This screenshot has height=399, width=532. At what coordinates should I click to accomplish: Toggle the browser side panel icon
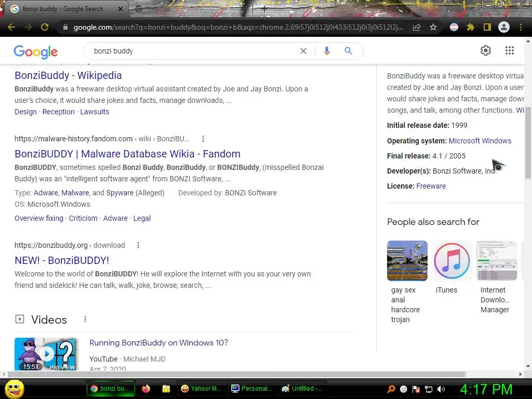[x=487, y=27]
